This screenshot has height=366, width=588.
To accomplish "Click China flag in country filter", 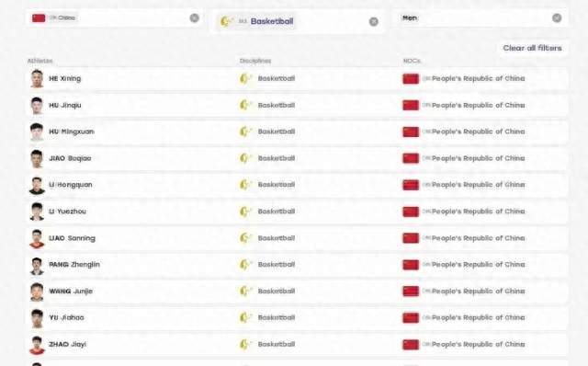I will click(39, 17).
